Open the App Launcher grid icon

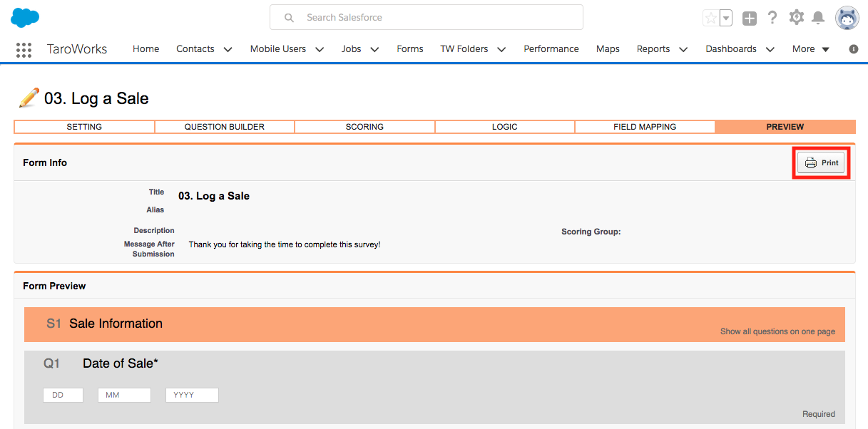tap(24, 49)
